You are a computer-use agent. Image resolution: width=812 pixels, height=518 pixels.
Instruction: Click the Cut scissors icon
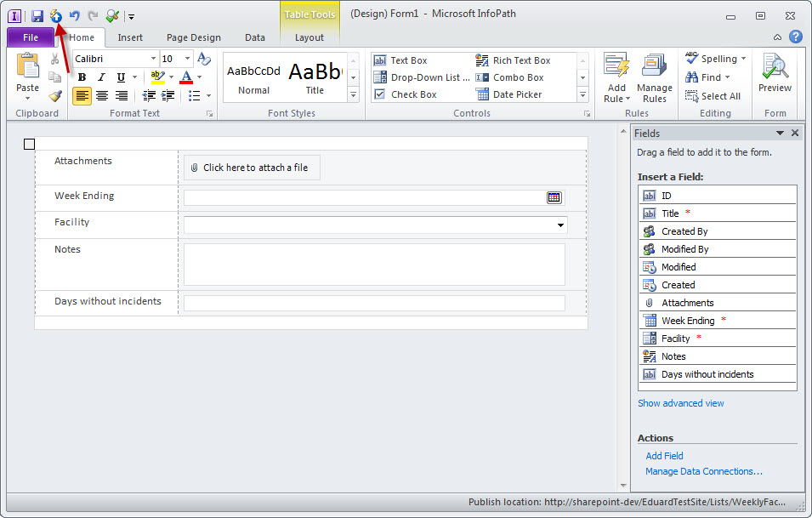pos(55,59)
